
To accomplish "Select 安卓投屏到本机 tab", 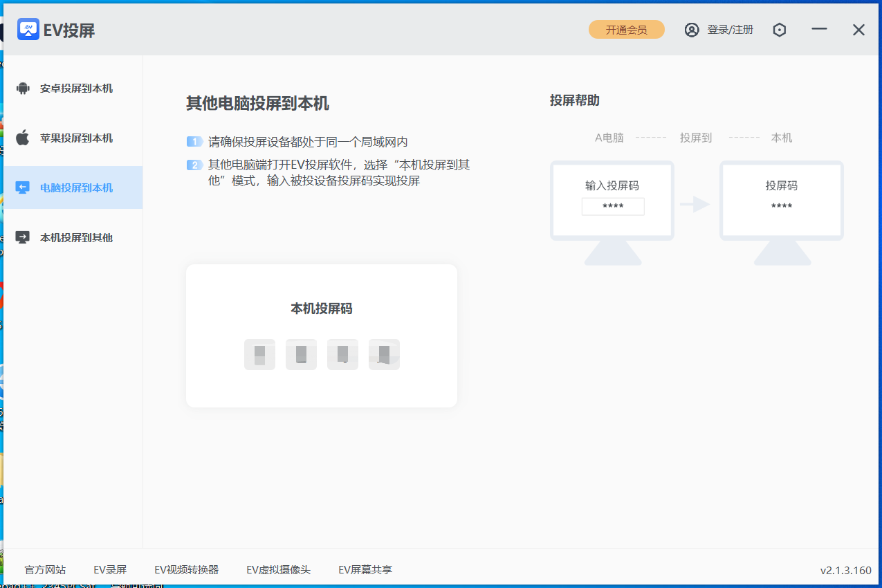I will 73,89.
